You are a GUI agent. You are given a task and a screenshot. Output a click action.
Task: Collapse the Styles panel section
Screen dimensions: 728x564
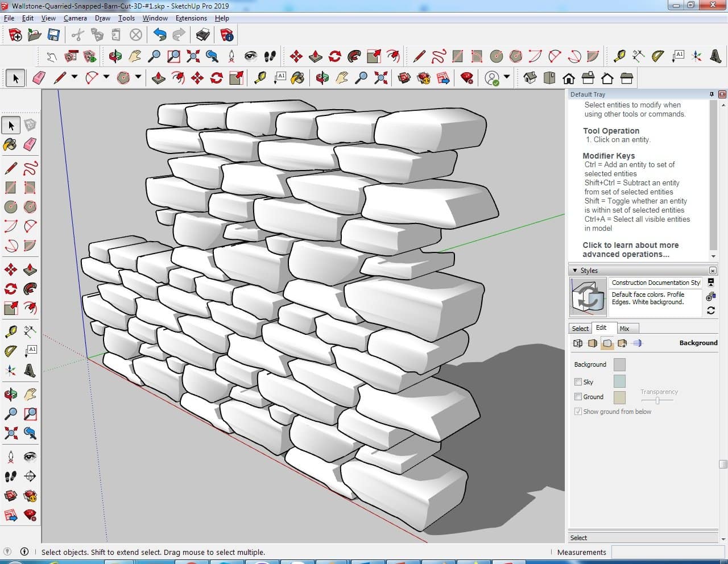575,271
